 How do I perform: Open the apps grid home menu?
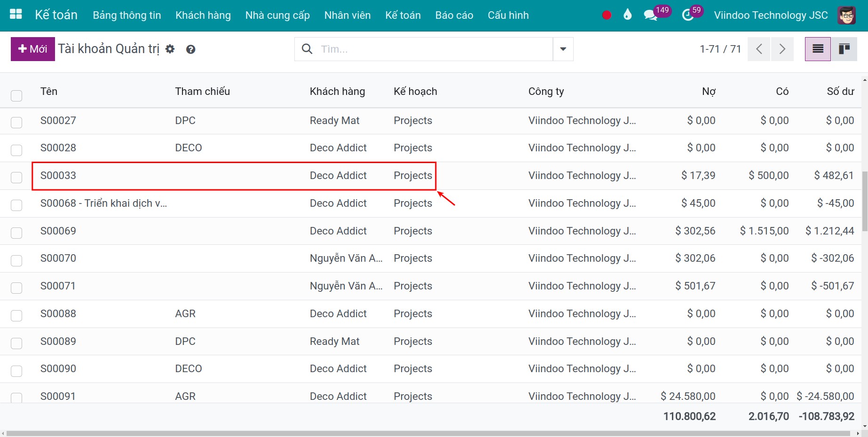coord(16,15)
